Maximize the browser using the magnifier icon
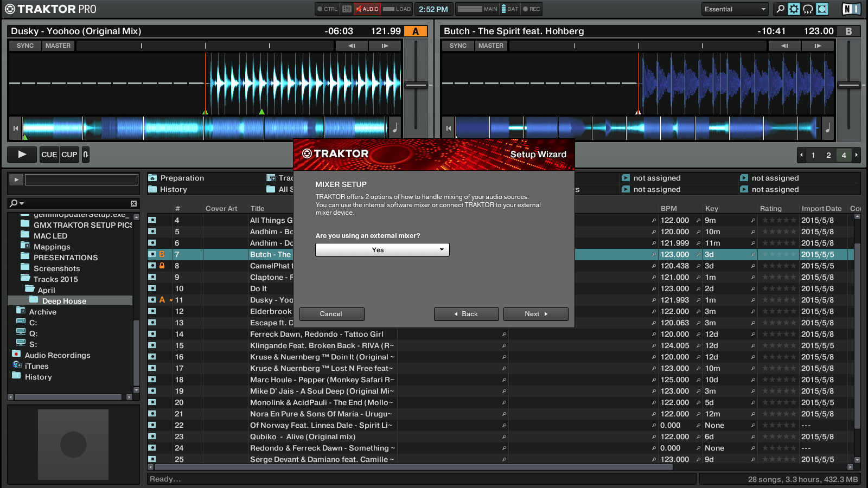 point(779,9)
